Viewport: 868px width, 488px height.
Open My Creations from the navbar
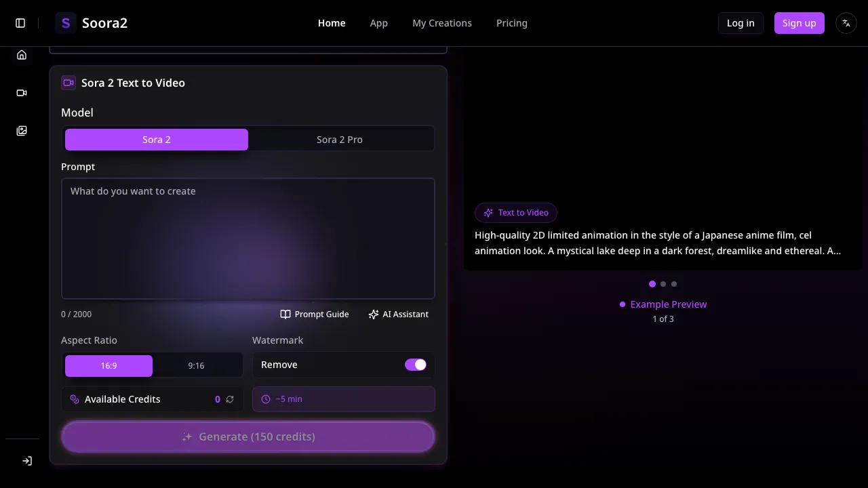(x=441, y=22)
